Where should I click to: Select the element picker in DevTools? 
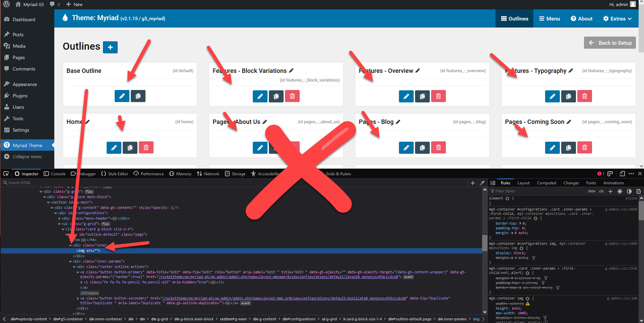point(6,174)
